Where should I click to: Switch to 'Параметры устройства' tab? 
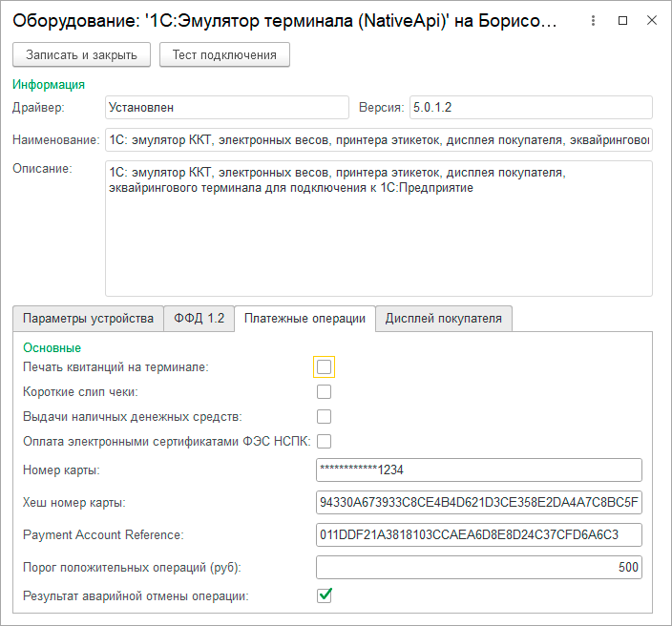(88, 319)
